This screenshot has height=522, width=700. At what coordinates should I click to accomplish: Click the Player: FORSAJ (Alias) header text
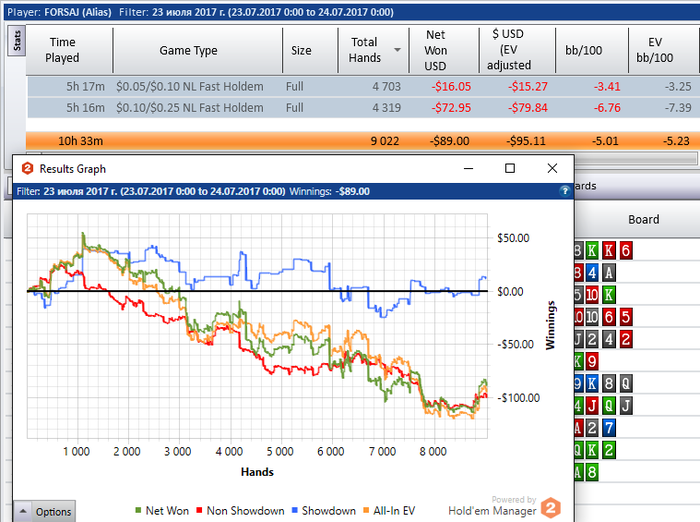pyautogui.click(x=59, y=12)
